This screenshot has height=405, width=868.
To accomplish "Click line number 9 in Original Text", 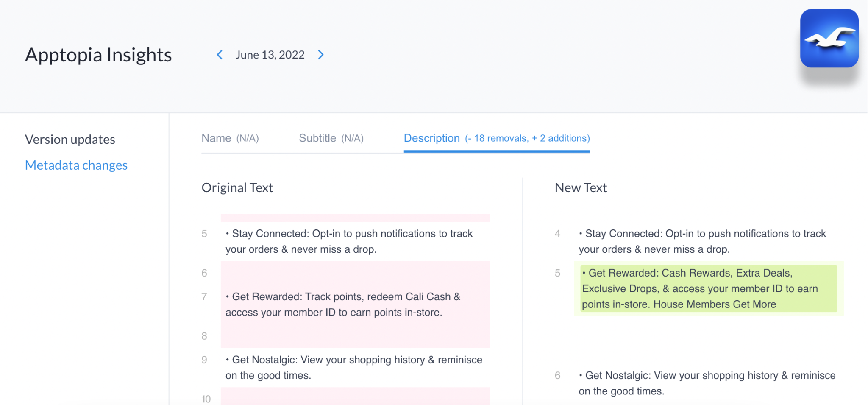I will coord(204,360).
